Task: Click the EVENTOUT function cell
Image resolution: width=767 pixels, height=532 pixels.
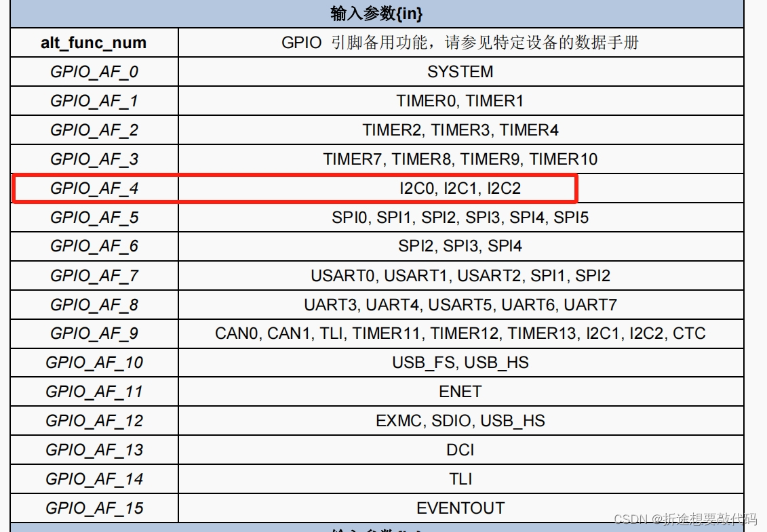Action: pyautogui.click(x=460, y=508)
